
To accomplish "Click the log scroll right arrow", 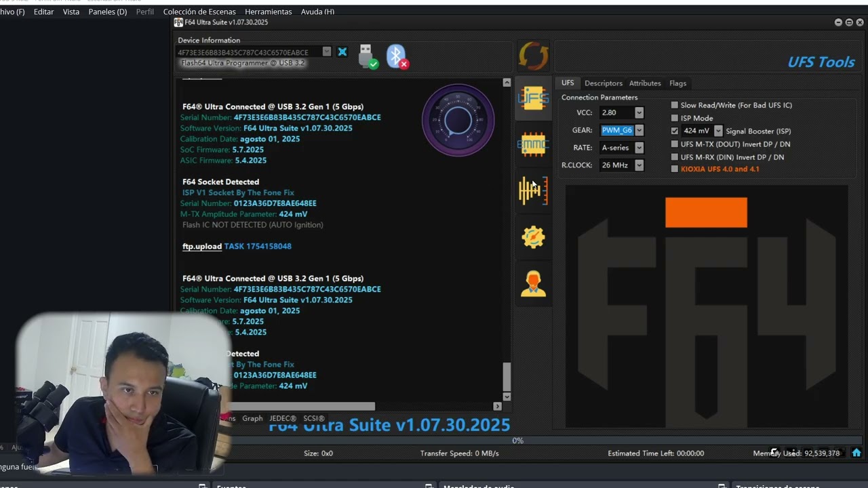I will click(497, 406).
